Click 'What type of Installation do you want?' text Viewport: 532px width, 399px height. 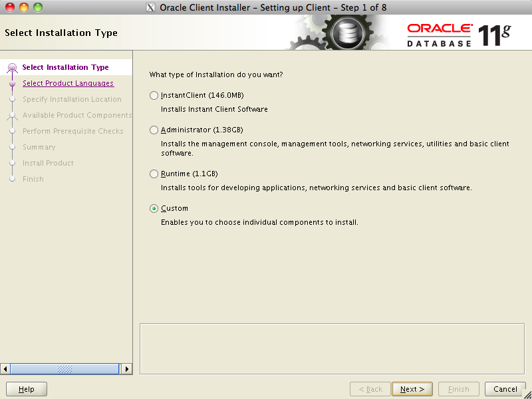pyautogui.click(x=216, y=74)
